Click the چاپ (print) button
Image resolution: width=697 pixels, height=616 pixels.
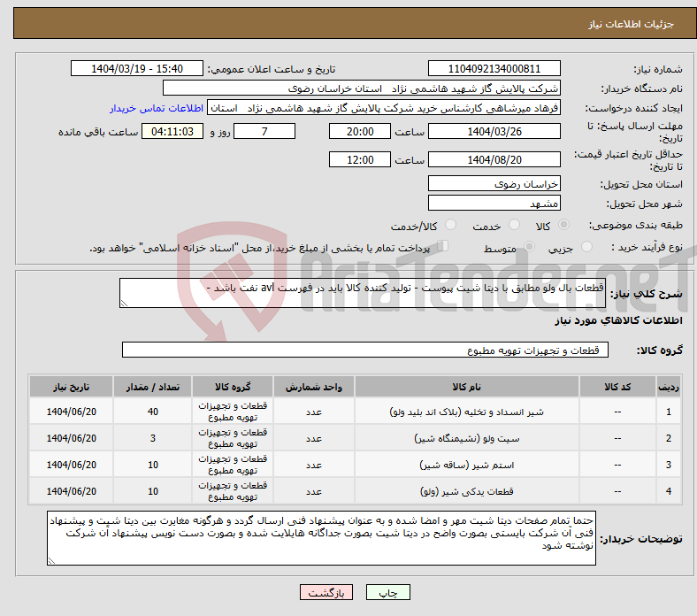click(387, 592)
